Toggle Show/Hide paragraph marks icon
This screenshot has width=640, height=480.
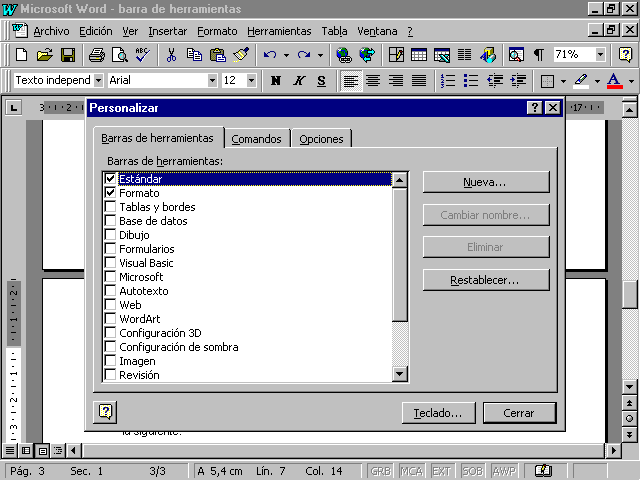(x=539, y=54)
